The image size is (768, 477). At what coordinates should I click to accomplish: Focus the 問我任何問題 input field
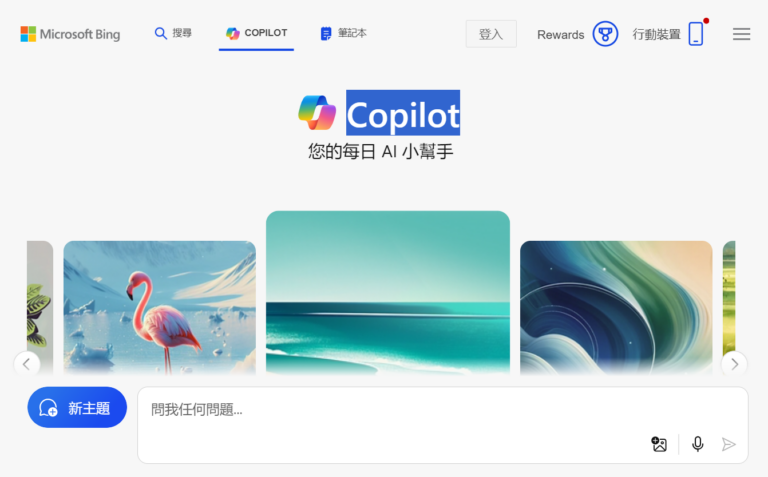[x=443, y=425]
